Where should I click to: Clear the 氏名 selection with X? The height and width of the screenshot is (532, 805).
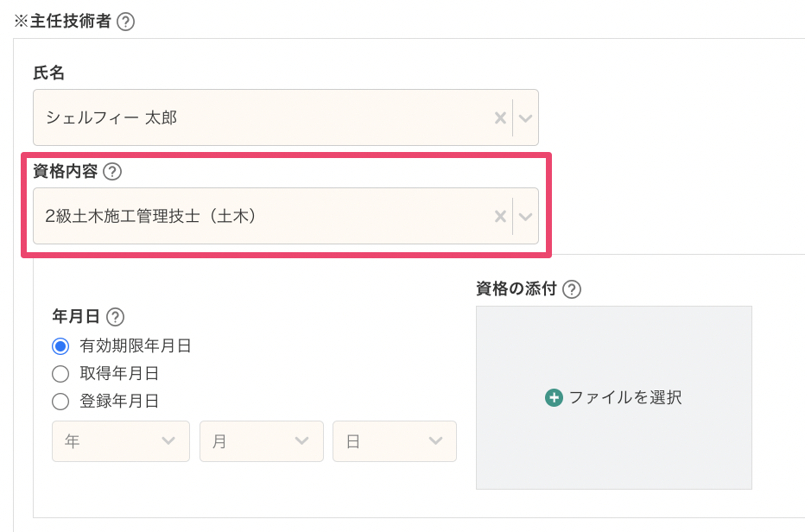coord(499,118)
